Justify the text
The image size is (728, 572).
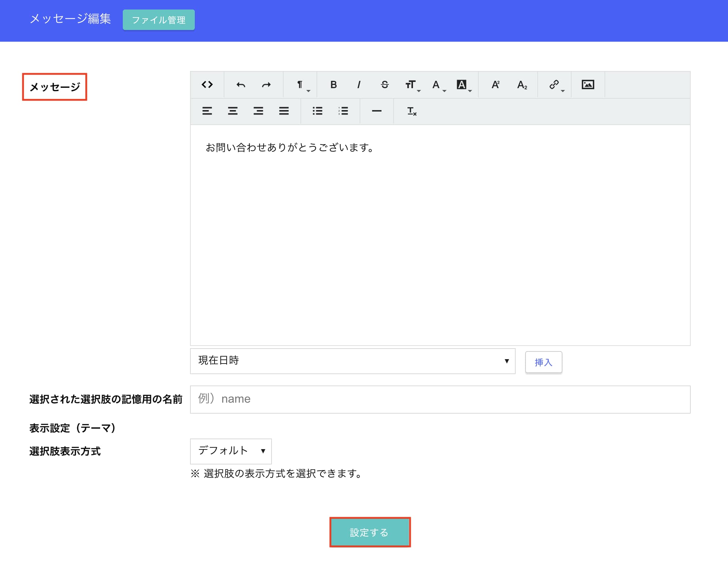click(284, 111)
